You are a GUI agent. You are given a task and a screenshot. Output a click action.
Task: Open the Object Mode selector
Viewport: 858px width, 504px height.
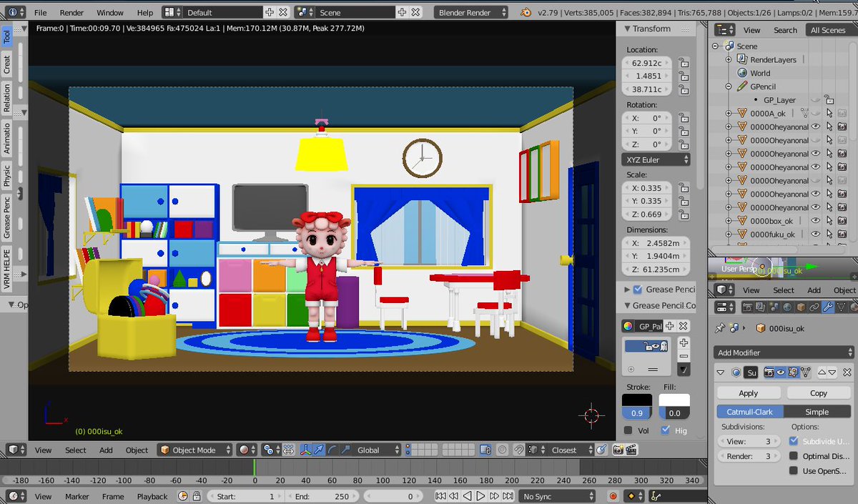tap(195, 450)
